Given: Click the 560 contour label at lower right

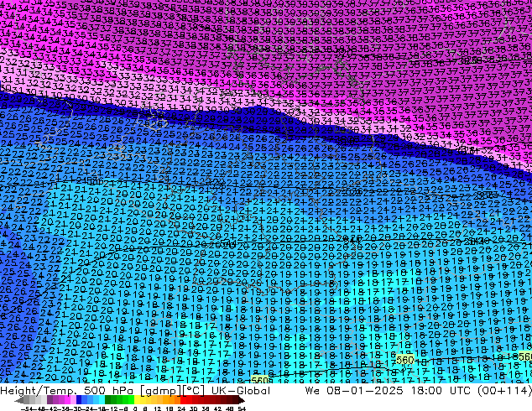Looking at the screenshot, I should pos(404,360).
